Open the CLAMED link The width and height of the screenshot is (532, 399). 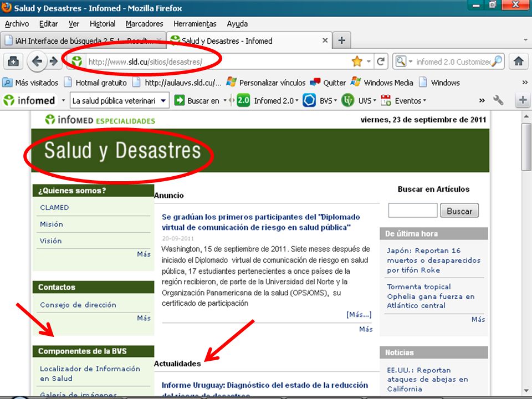54,207
